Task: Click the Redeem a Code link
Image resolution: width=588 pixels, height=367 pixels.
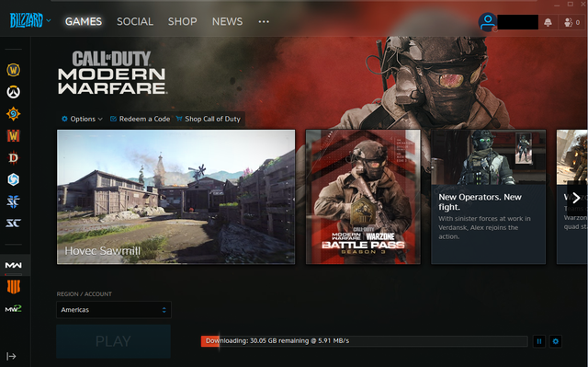Action: point(141,119)
